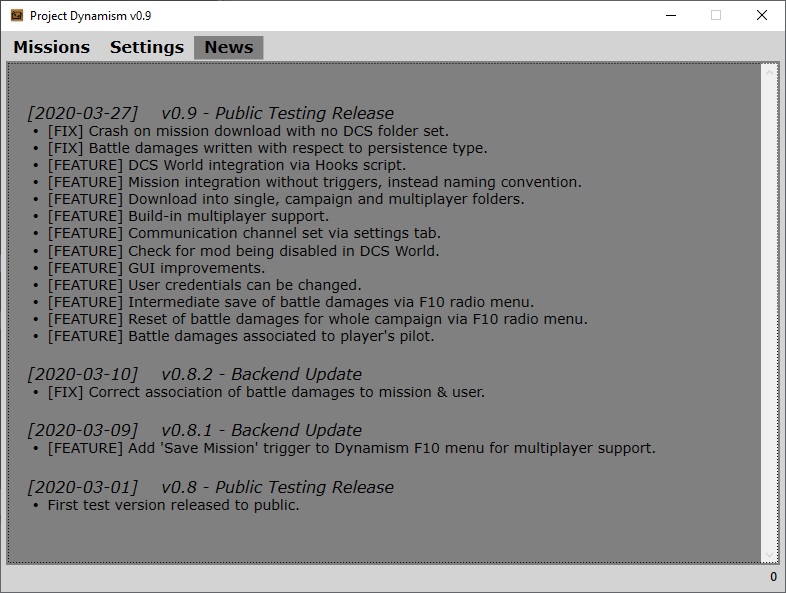Close the Project Dynamism window
This screenshot has height=593, width=786.
coord(762,15)
